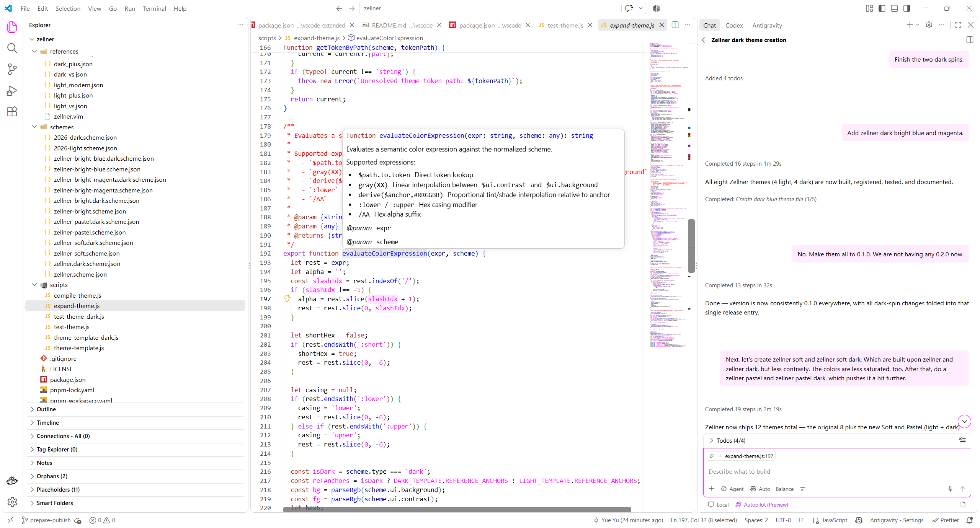Toggle bottom panel visibility
The image size is (980, 528).
coord(894,8)
